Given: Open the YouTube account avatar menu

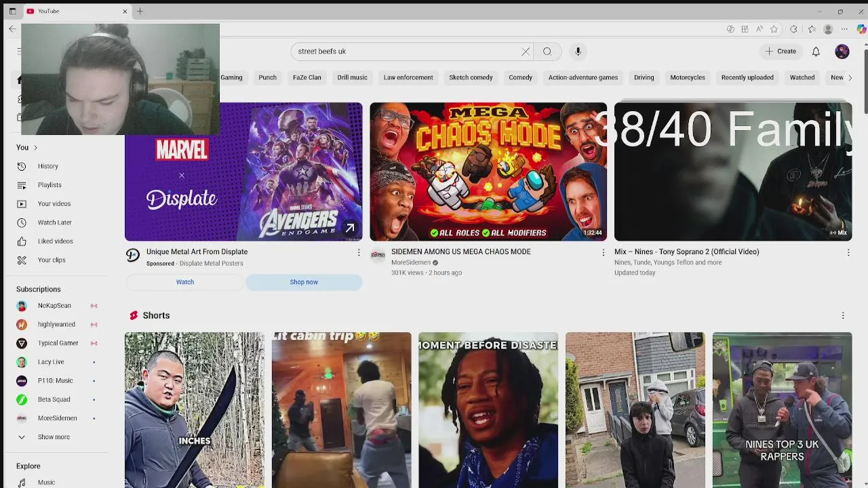Looking at the screenshot, I should pos(842,52).
